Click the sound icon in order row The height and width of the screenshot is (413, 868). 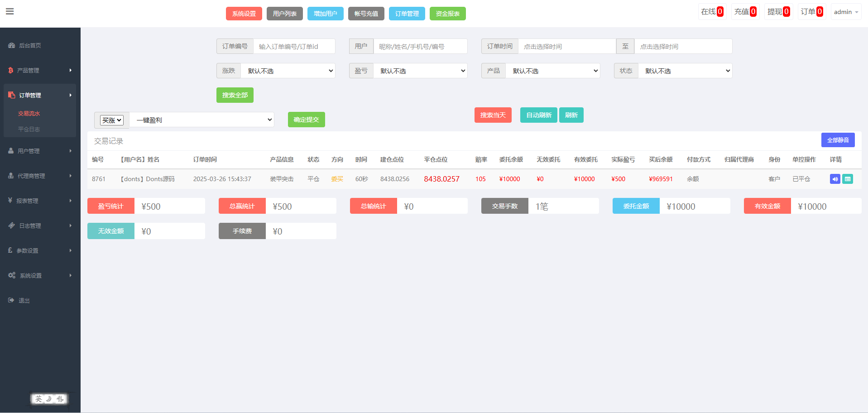pyautogui.click(x=835, y=179)
